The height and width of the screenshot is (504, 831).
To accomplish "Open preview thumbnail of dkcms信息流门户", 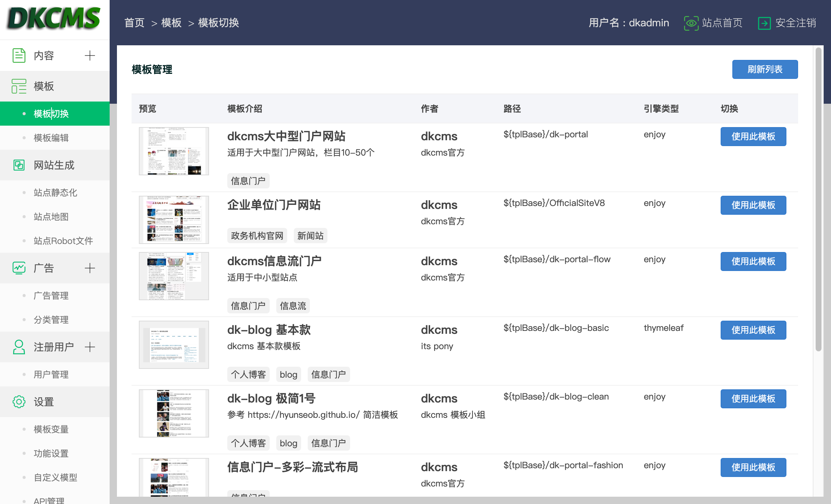I will pyautogui.click(x=174, y=276).
